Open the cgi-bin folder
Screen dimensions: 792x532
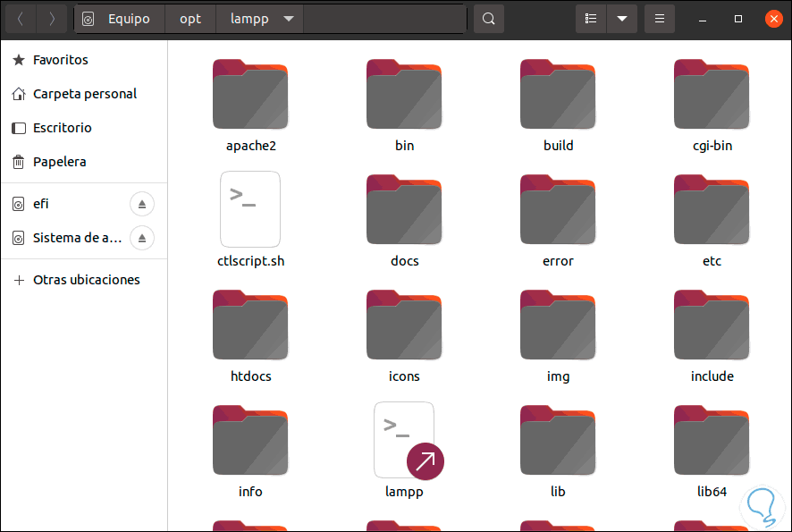712,94
